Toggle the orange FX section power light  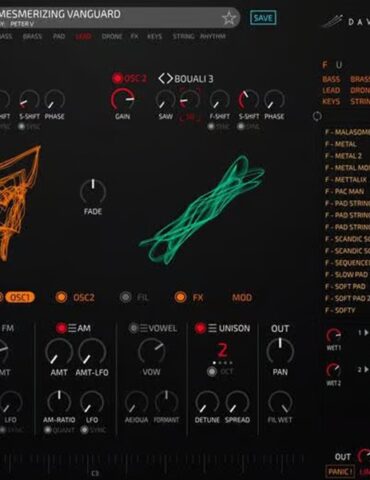pos(180,297)
